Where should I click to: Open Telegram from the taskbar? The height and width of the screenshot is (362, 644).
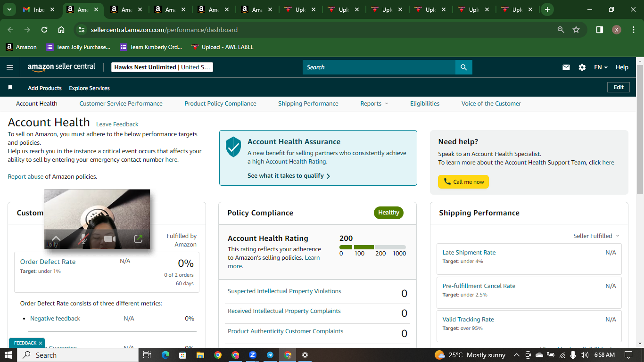270,355
